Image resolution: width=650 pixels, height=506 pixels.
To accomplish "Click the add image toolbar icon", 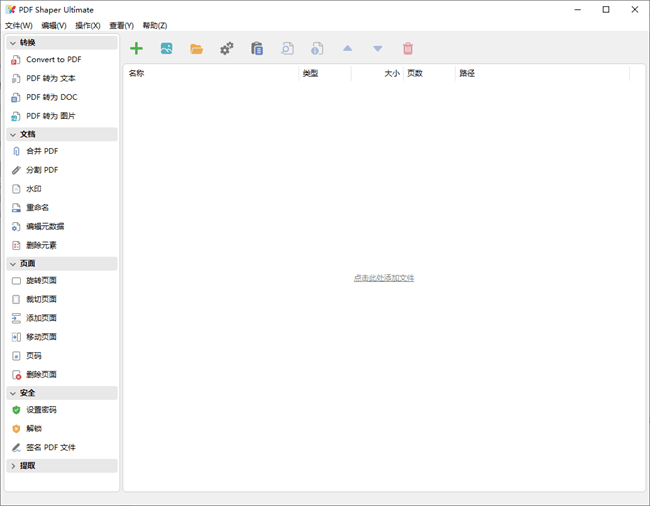I will pos(166,48).
